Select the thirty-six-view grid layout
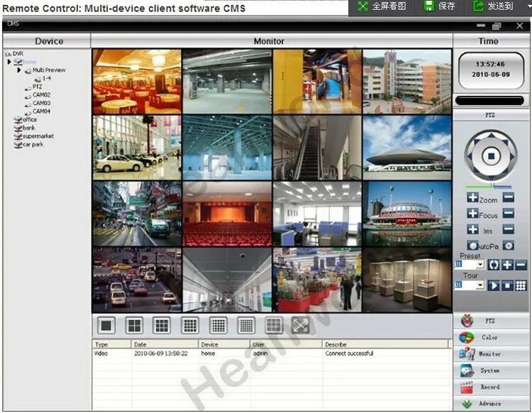 [246, 326]
